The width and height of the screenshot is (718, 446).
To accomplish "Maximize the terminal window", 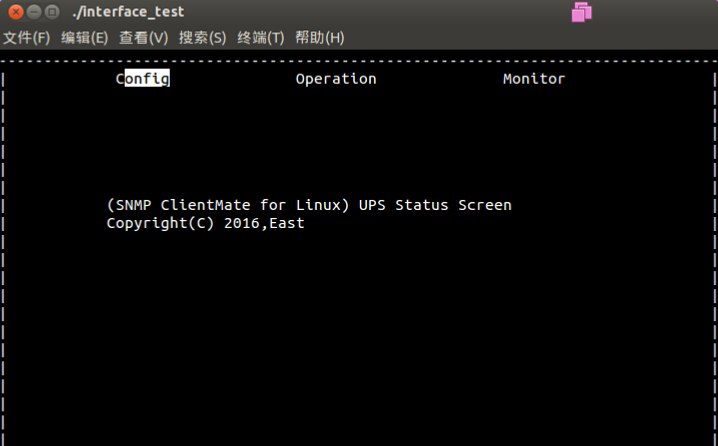I will pyautogui.click(x=51, y=12).
